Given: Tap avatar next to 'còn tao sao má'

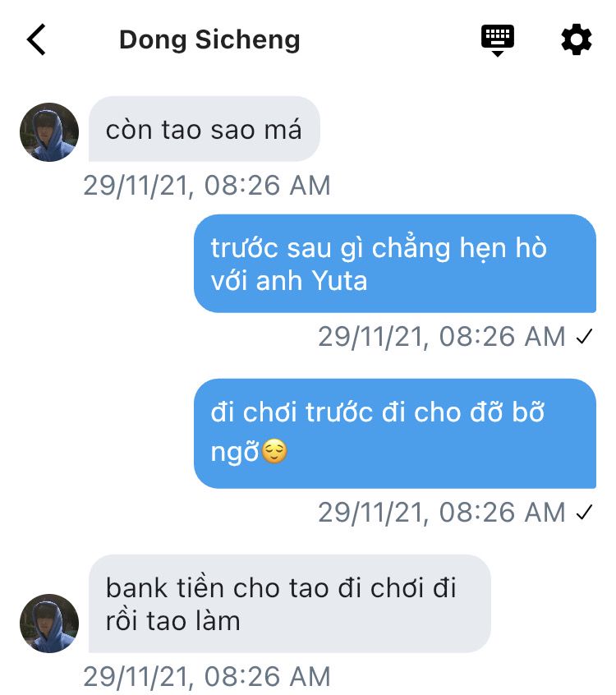Looking at the screenshot, I should pyautogui.click(x=49, y=132).
